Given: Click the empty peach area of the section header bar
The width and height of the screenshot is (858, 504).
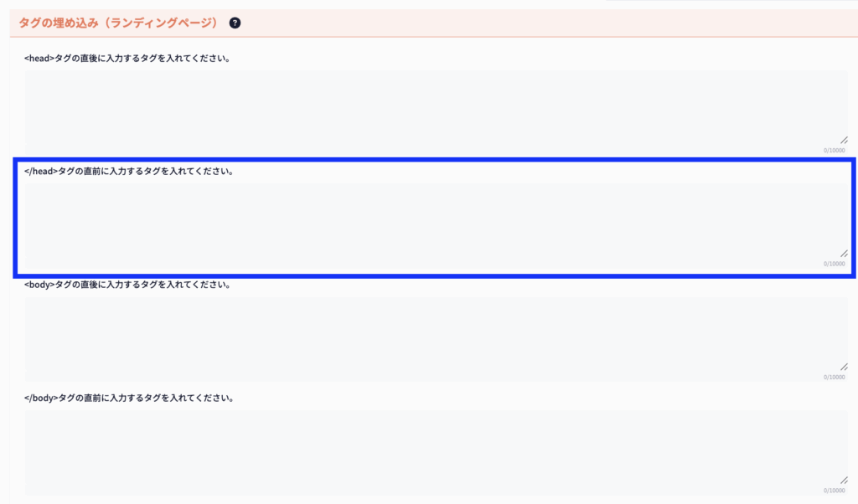Looking at the screenshot, I should [545, 23].
